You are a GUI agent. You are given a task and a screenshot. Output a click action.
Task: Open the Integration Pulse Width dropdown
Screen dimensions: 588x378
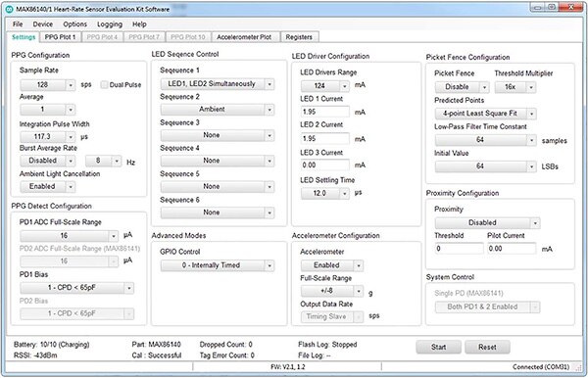pos(48,137)
